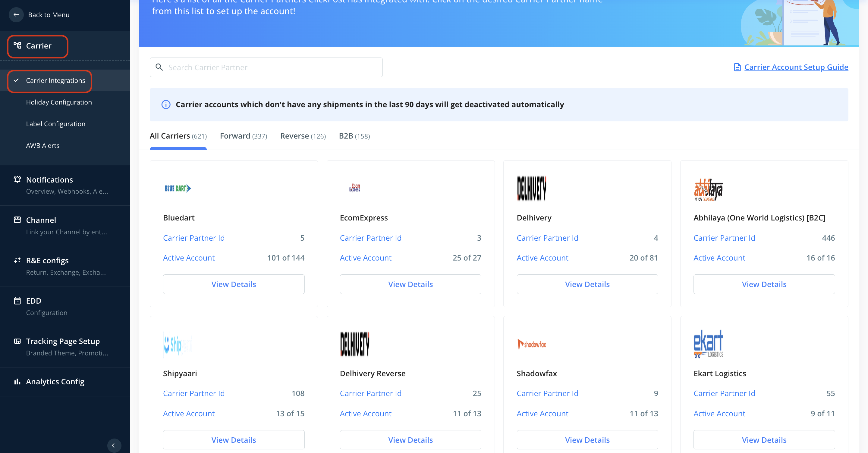This screenshot has height=453, width=868.
Task: View Details for Bluedart carrier
Action: tap(234, 284)
